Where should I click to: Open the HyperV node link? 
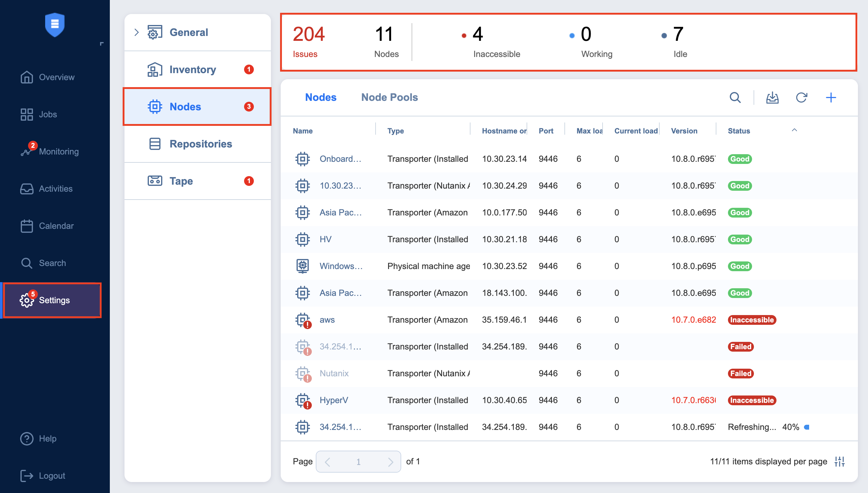coord(333,400)
